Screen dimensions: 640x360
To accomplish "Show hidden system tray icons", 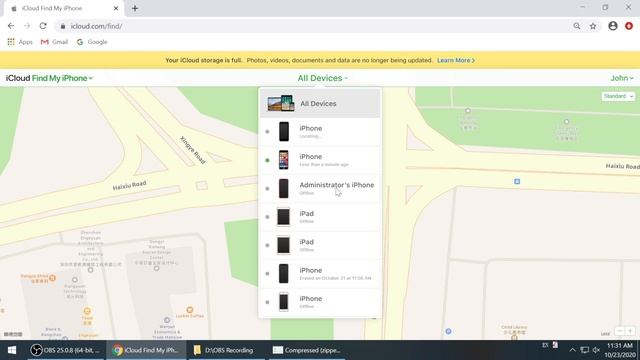I will point(572,350).
